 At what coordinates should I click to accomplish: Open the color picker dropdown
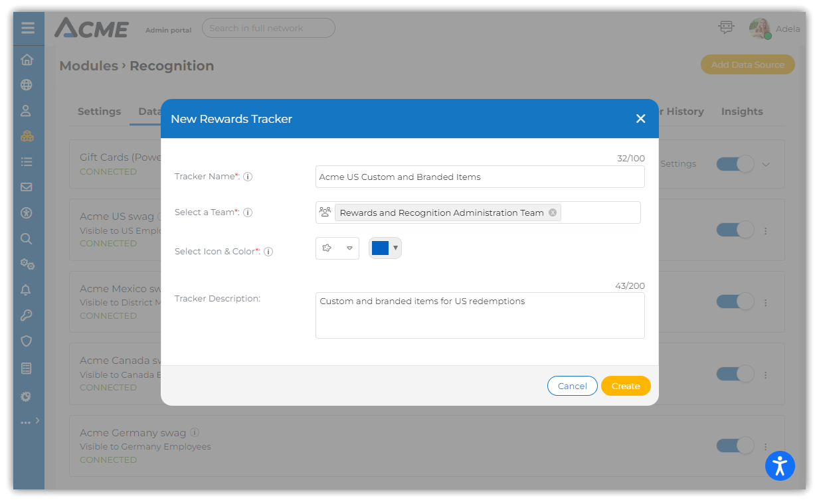coord(385,248)
